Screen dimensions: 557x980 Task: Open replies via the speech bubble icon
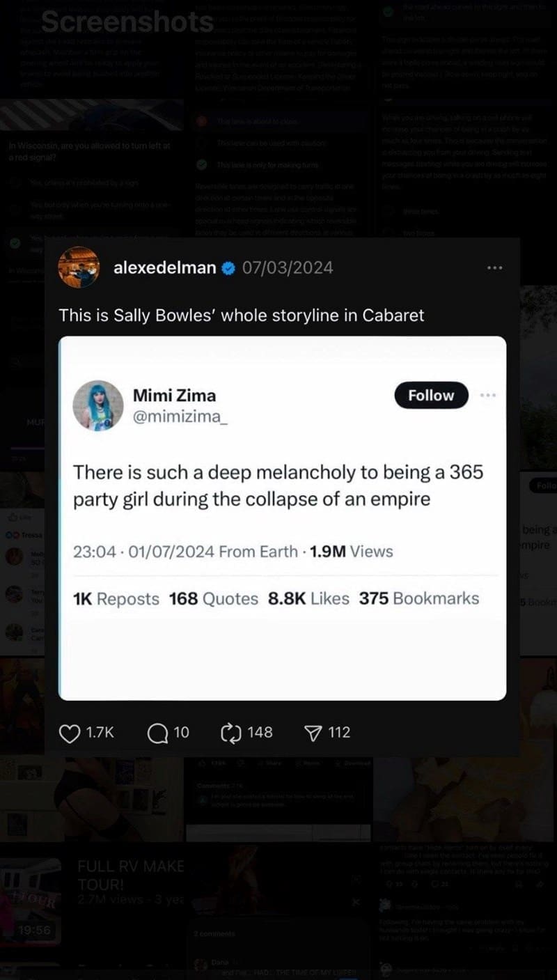coord(158,733)
